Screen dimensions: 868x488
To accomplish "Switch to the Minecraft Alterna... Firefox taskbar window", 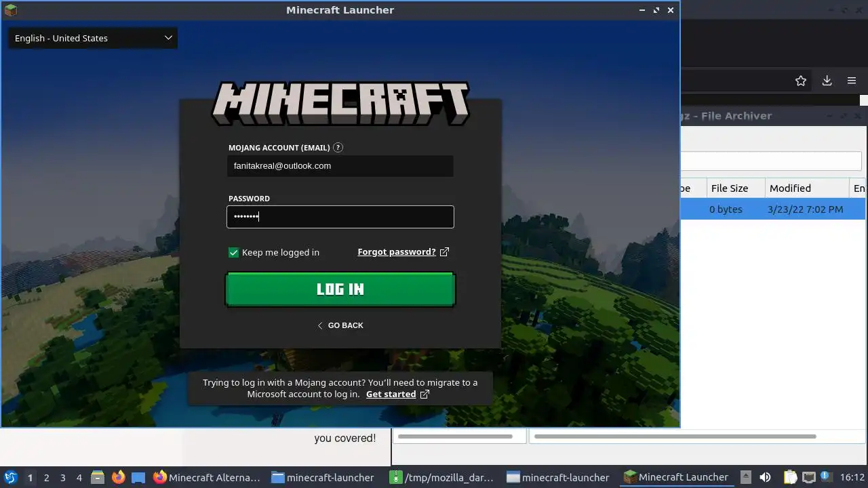I will pyautogui.click(x=207, y=477).
